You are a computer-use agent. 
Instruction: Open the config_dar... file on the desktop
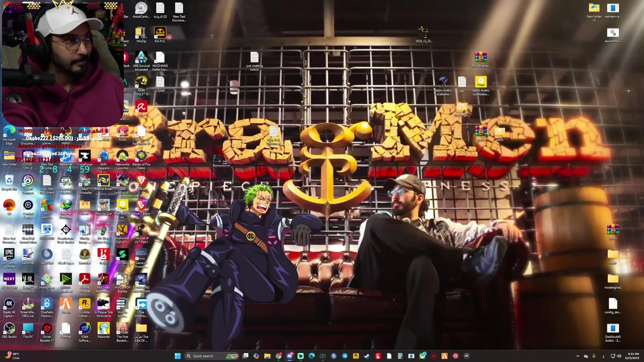613,306
